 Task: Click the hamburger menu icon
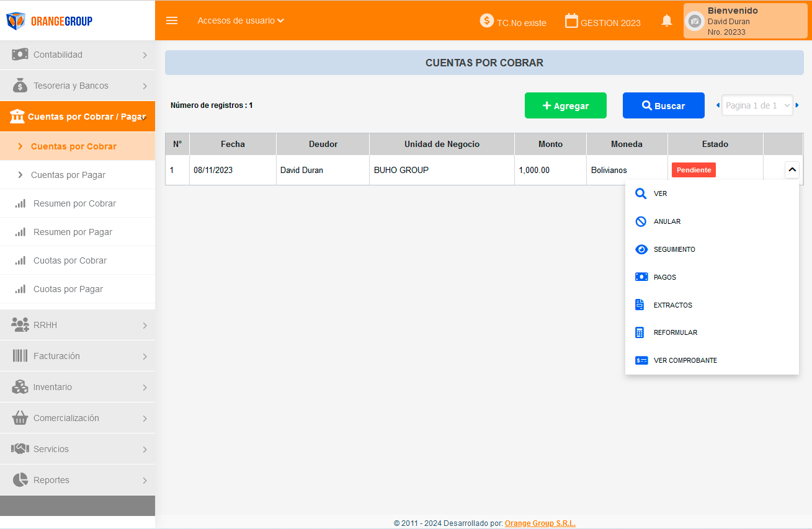click(x=172, y=20)
